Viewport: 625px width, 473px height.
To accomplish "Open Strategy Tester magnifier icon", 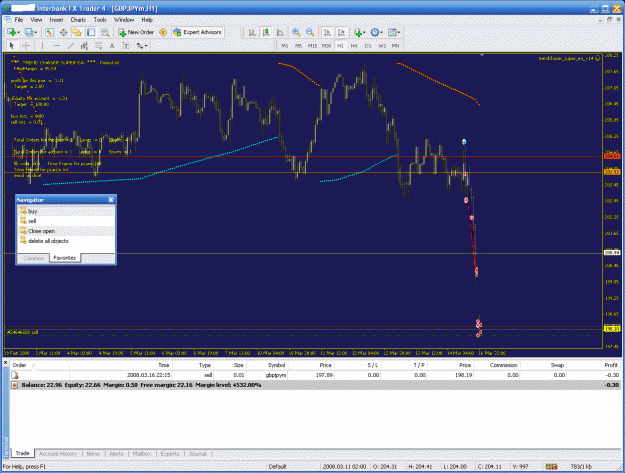I will (105, 32).
